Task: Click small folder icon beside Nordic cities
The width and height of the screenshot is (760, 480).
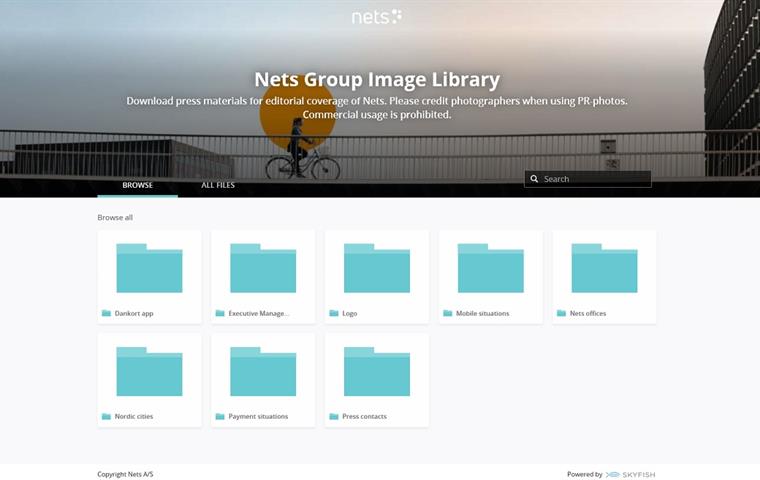Action: coord(106,416)
